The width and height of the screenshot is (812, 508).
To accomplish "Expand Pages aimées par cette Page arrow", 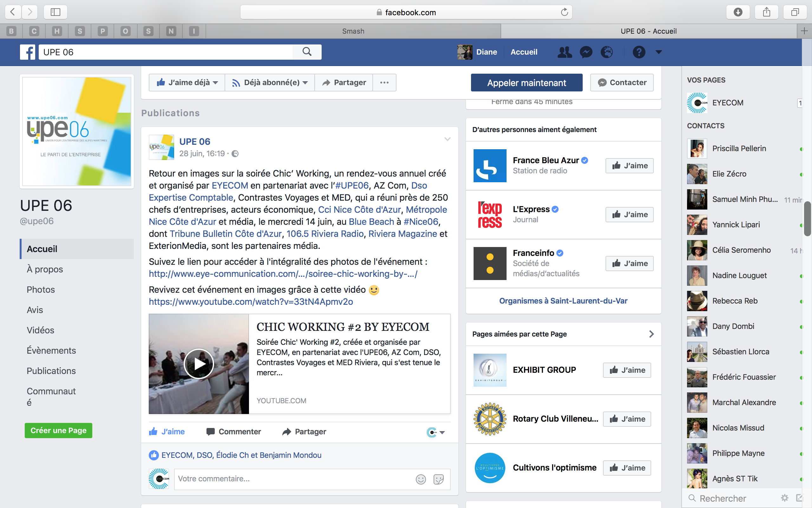I will pyautogui.click(x=651, y=334).
